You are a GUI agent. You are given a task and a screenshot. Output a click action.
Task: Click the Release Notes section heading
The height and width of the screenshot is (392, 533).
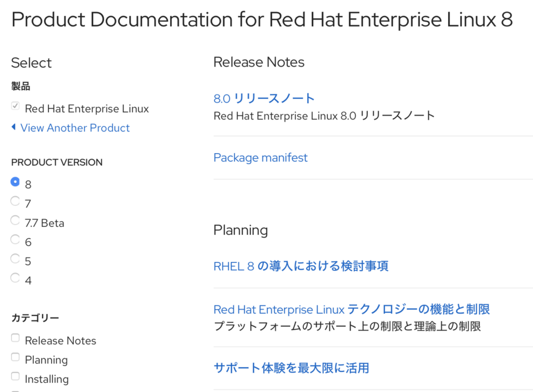pyautogui.click(x=259, y=62)
